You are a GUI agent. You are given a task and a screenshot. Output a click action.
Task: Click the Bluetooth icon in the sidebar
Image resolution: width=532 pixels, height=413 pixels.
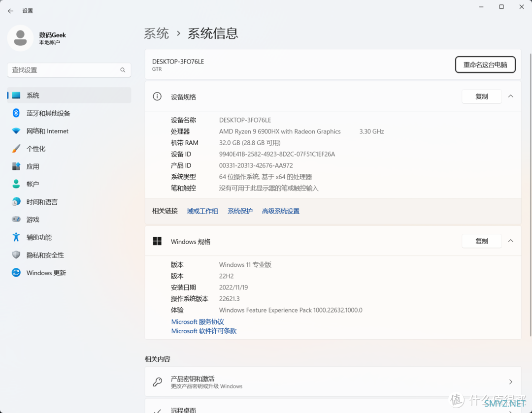coord(16,113)
